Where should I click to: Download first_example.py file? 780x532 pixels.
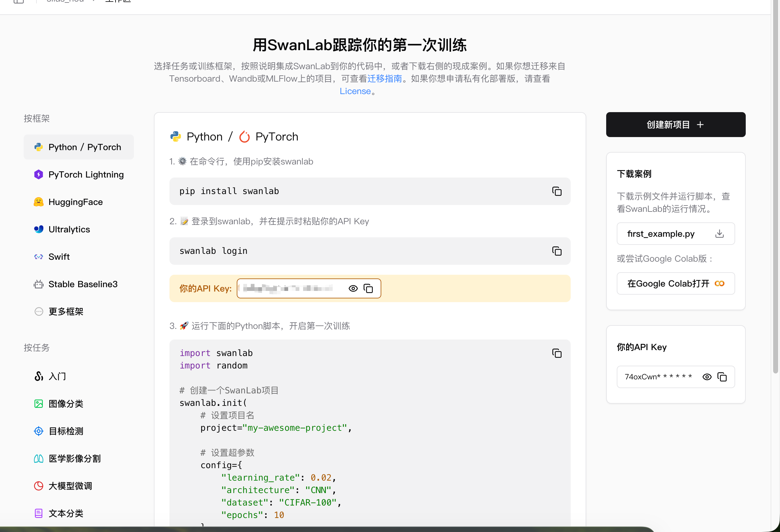coord(719,234)
